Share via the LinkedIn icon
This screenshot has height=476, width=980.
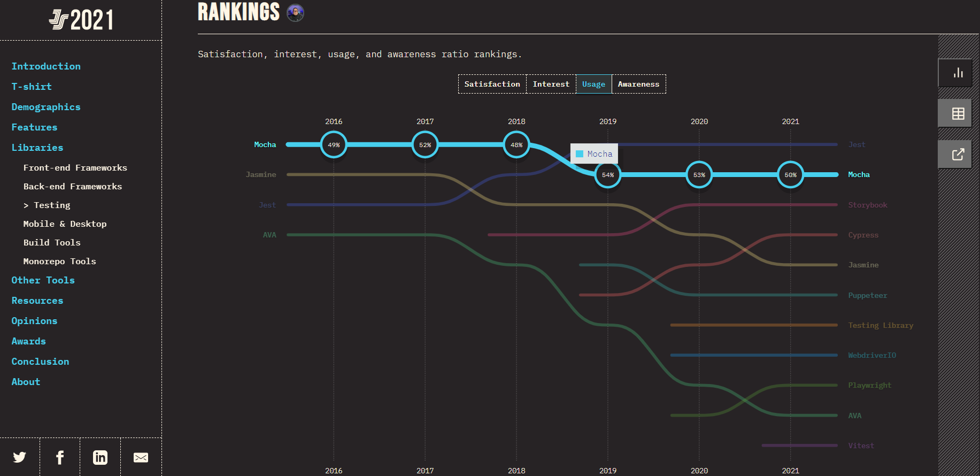coord(100,457)
